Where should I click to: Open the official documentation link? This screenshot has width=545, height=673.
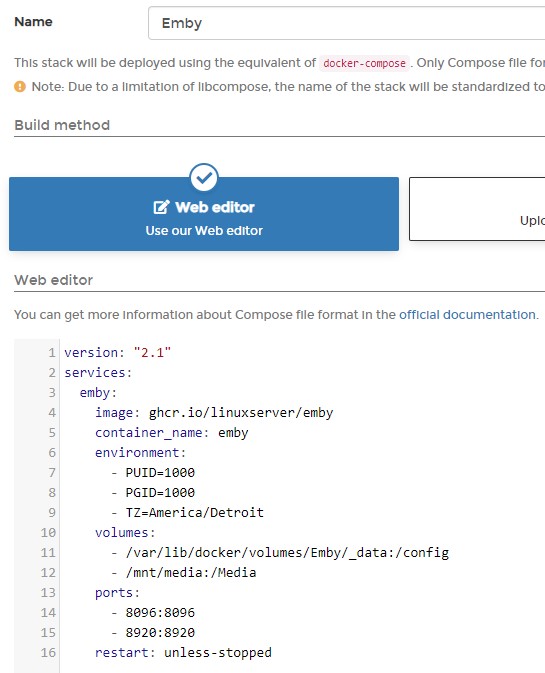[467, 315]
